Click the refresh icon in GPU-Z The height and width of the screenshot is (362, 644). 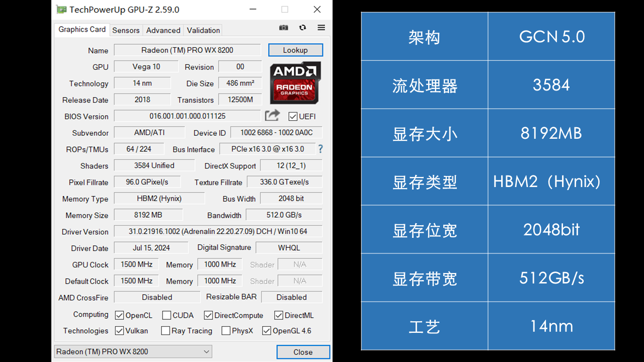[302, 28]
